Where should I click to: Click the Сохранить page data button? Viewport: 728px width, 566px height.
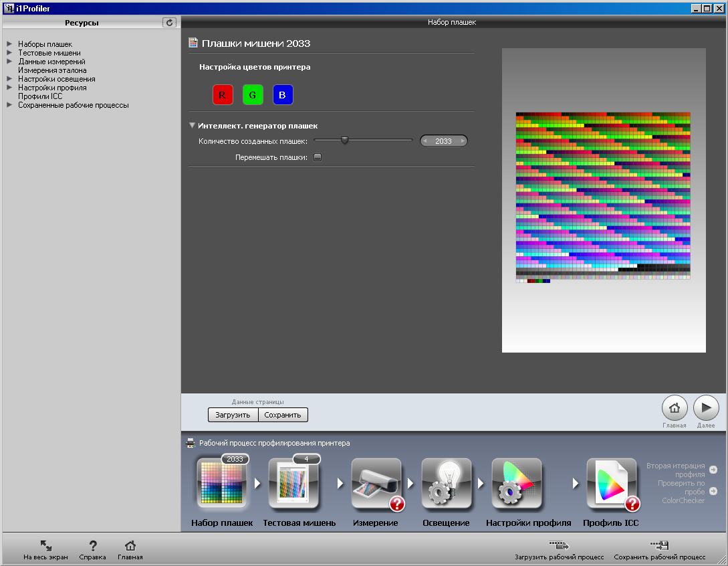(283, 415)
